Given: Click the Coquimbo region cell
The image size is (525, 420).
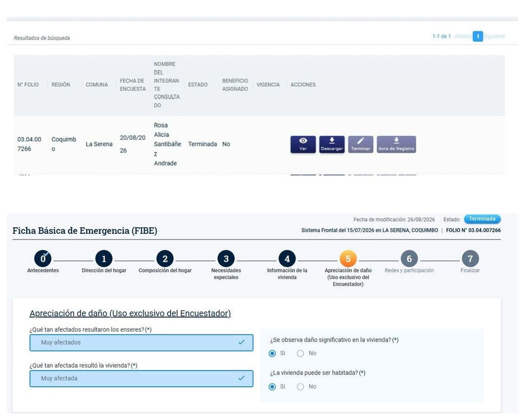Looking at the screenshot, I should click(x=64, y=144).
